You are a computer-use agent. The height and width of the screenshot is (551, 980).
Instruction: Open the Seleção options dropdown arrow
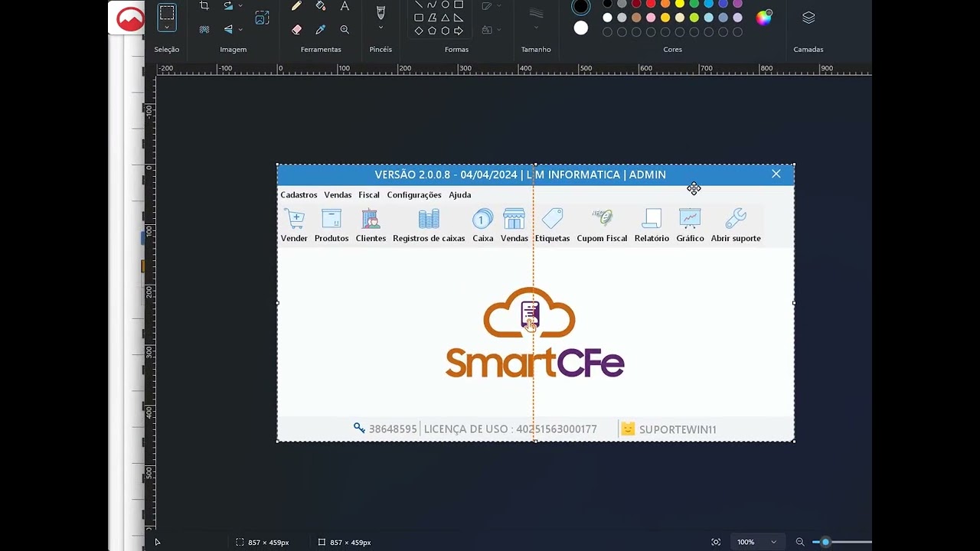[x=167, y=27]
